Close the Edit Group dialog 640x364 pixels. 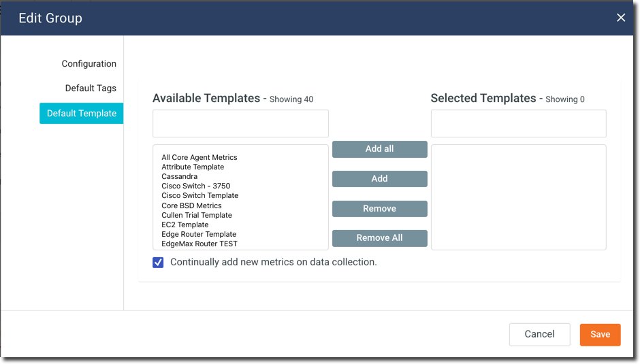pos(620,18)
